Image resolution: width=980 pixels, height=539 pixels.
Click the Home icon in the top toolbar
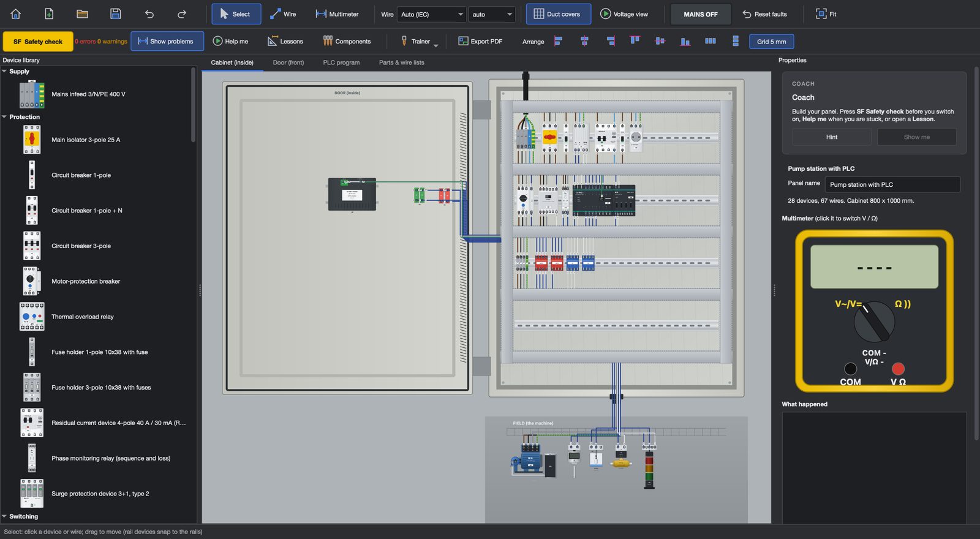pyautogui.click(x=16, y=14)
